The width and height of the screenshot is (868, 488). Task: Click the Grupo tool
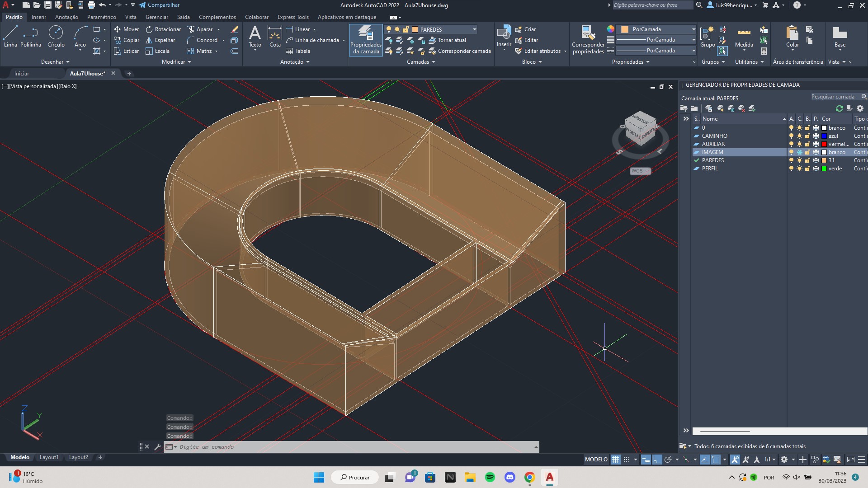(x=707, y=37)
